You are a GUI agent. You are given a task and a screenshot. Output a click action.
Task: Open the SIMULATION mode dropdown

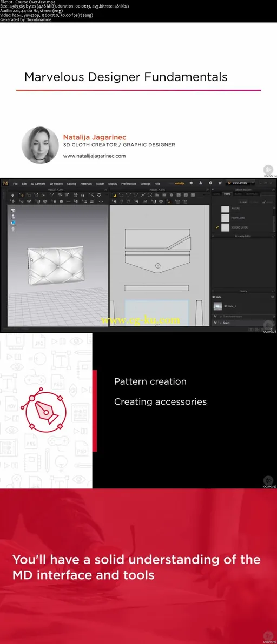tap(240, 183)
